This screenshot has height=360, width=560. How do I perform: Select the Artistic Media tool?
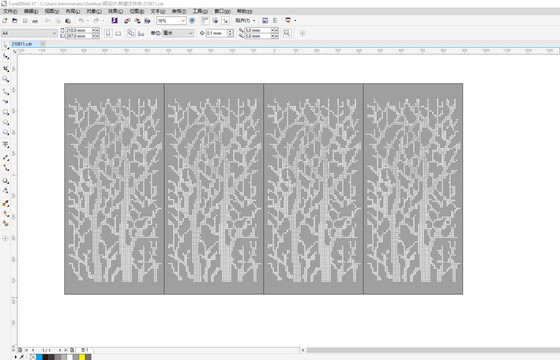click(x=5, y=101)
